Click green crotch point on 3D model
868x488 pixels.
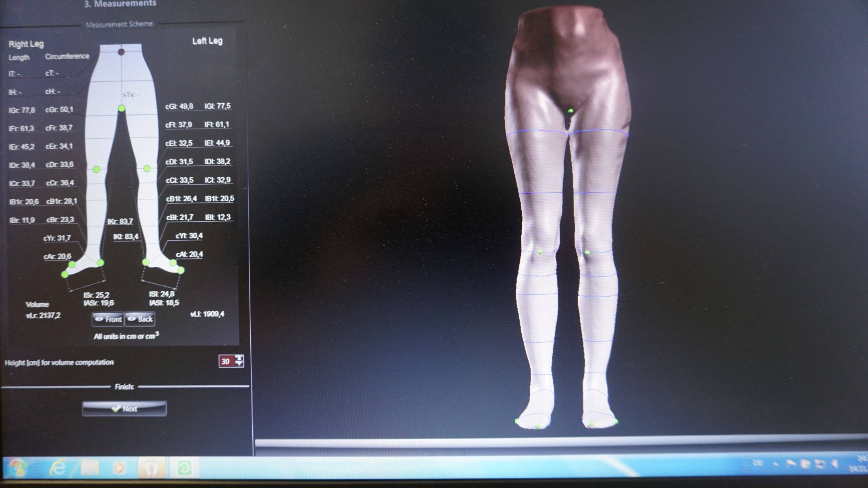point(571,111)
